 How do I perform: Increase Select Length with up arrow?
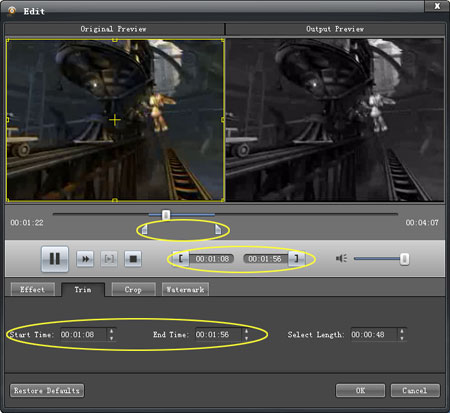tap(402, 331)
